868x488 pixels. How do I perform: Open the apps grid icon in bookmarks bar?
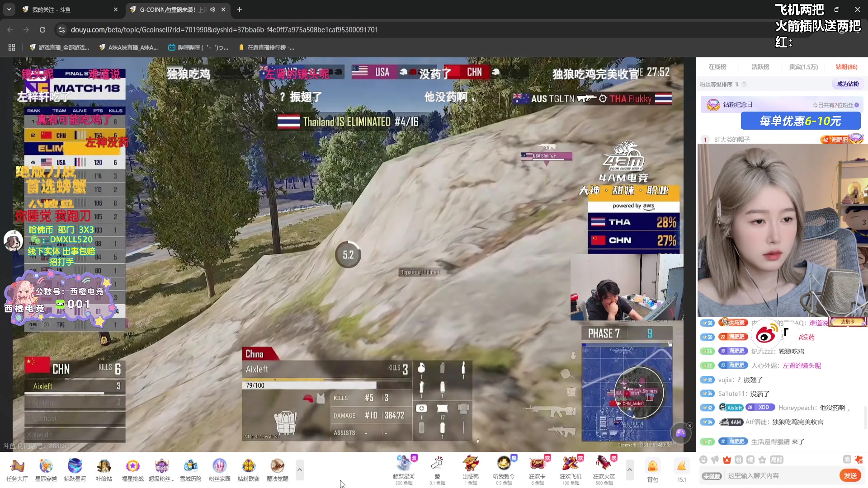(12, 47)
